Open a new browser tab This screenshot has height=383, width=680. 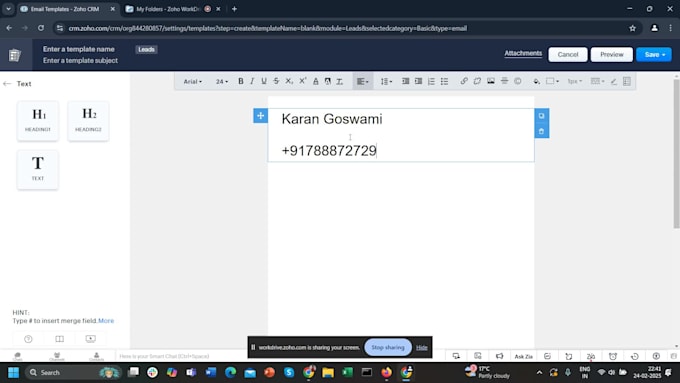click(x=234, y=9)
